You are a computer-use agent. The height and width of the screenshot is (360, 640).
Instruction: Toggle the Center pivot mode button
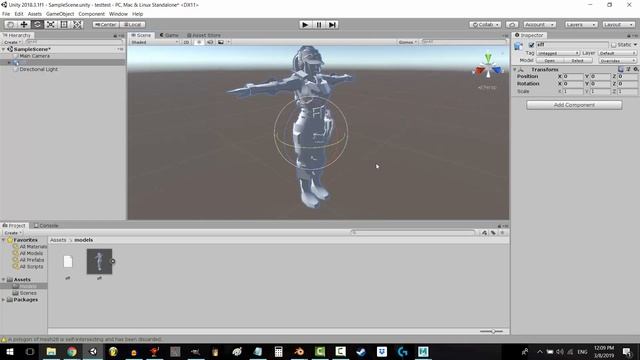click(106, 24)
